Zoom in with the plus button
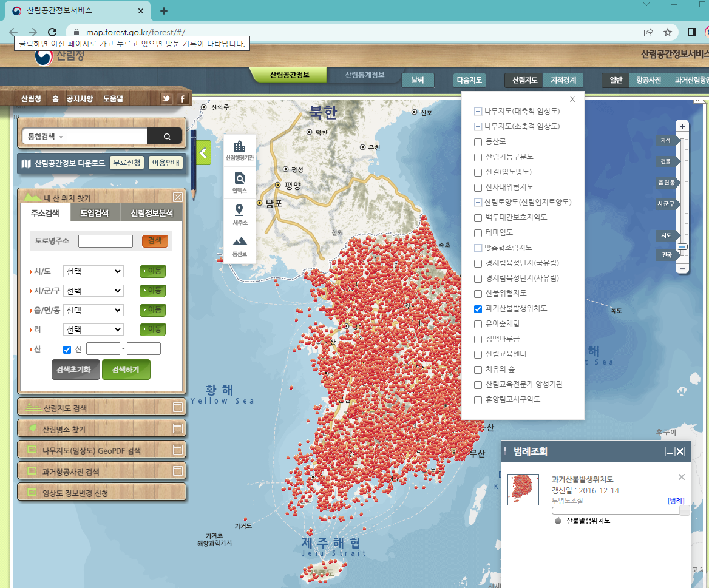The width and height of the screenshot is (709, 588). tap(682, 126)
